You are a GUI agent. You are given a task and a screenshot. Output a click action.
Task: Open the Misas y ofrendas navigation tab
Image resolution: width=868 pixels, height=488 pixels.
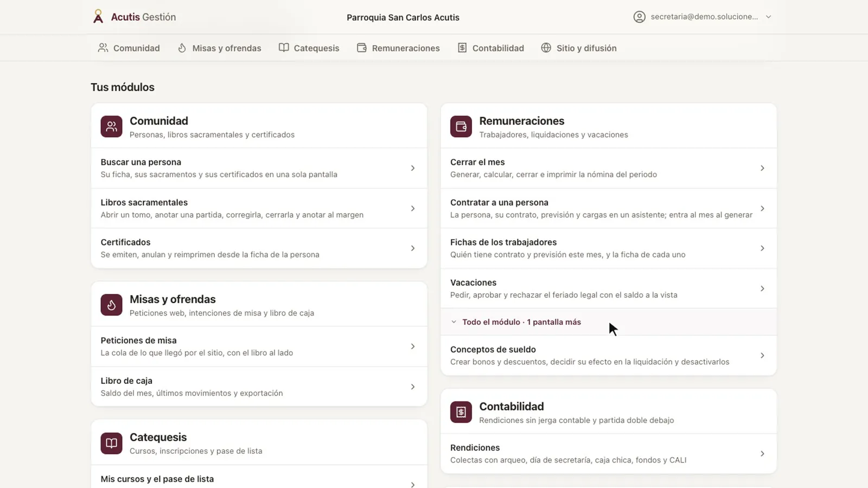(219, 48)
